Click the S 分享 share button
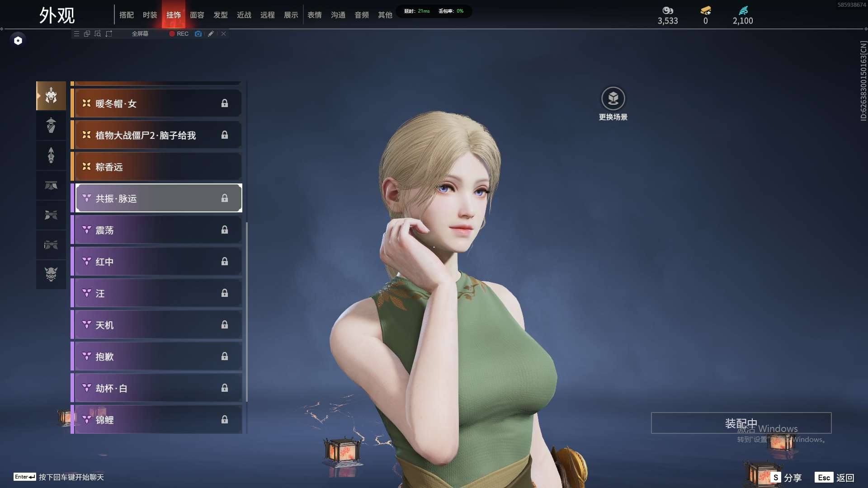 tap(786, 477)
